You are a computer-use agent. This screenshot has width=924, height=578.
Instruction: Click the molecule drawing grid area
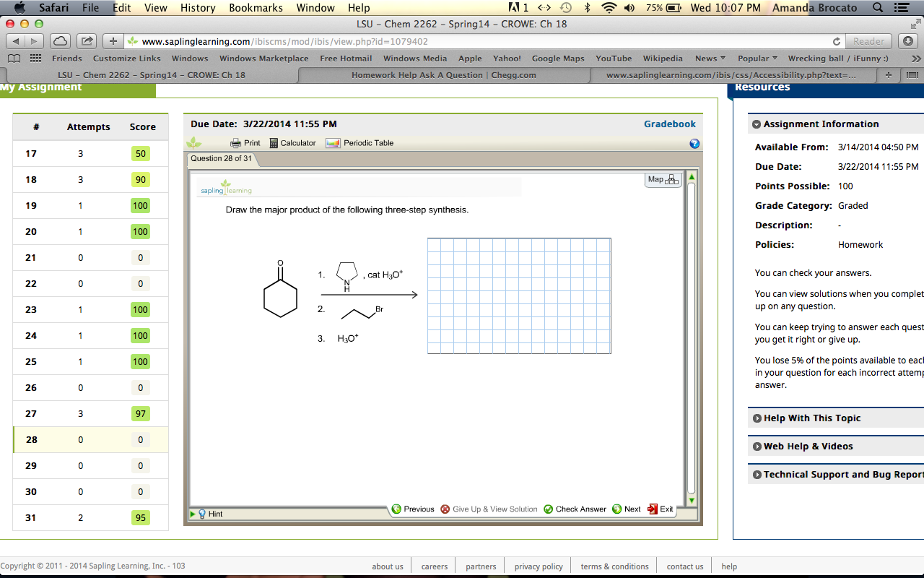point(519,296)
